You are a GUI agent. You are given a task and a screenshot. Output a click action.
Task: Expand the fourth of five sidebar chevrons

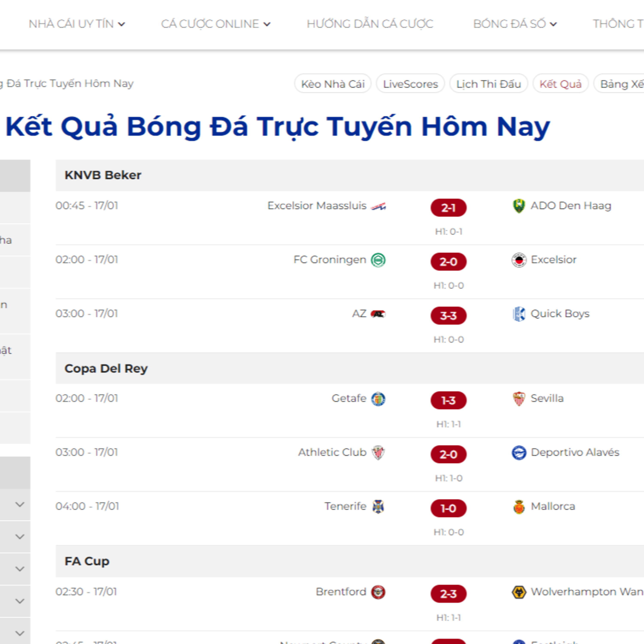click(20, 601)
